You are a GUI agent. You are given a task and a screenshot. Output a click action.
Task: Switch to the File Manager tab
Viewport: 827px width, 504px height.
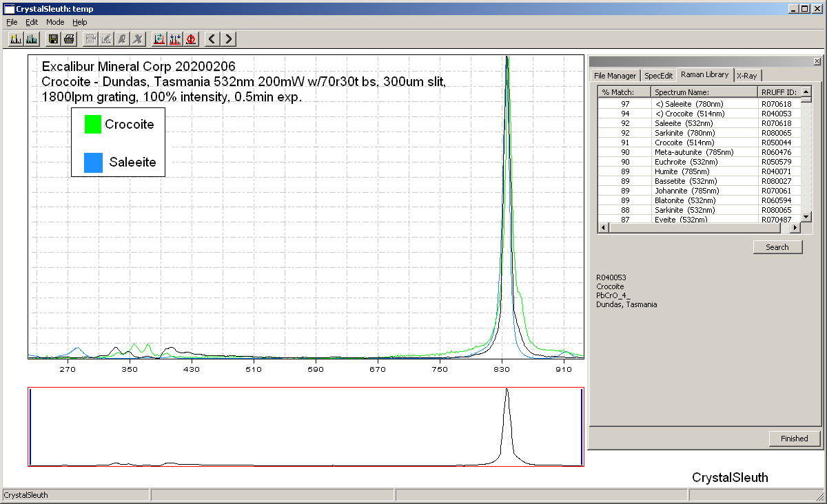tap(615, 75)
